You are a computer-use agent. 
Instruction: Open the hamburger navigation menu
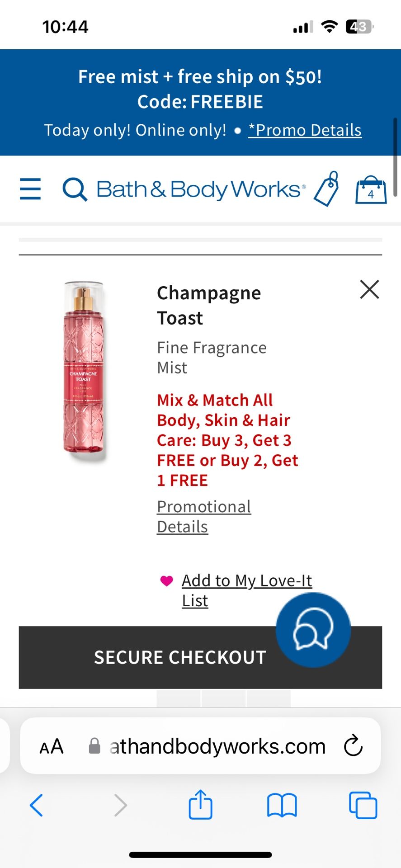click(x=30, y=189)
